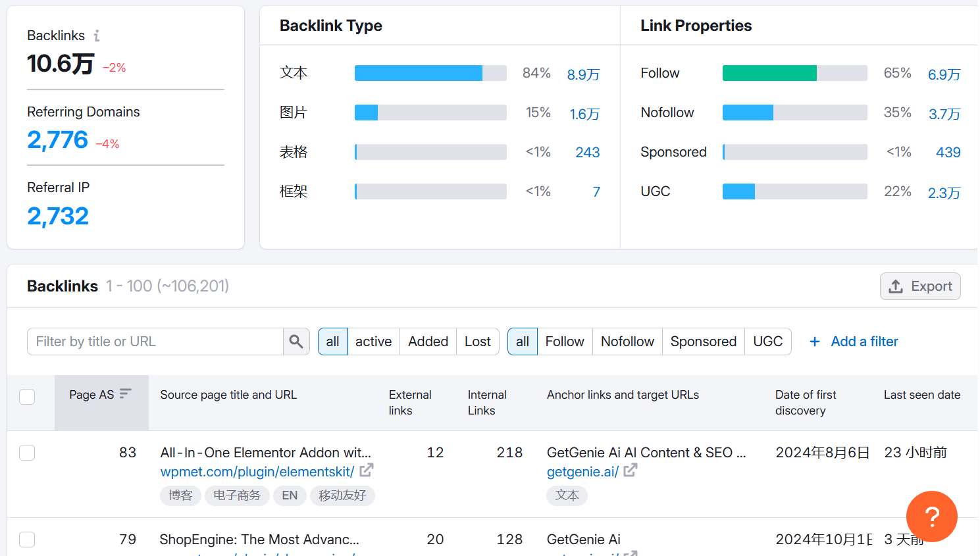Select the 'Nofollow' filter tab
This screenshot has height=556, width=980.
click(628, 341)
